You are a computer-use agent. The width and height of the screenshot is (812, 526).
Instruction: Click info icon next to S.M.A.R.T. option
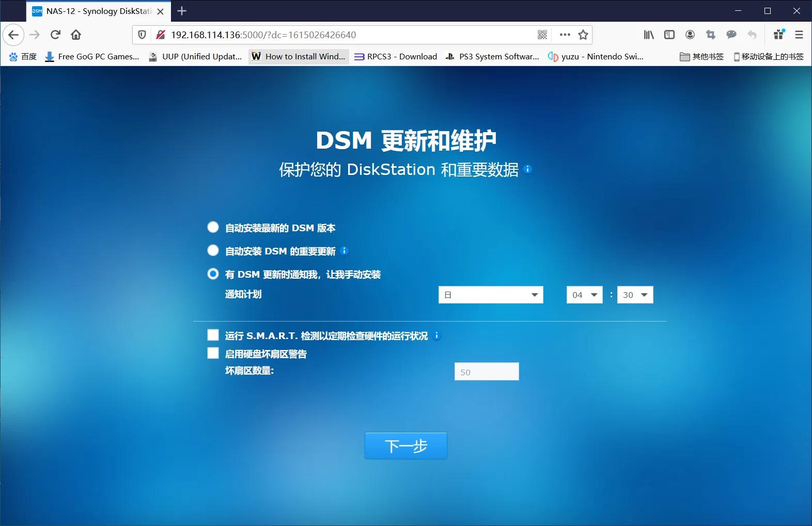[x=437, y=336]
